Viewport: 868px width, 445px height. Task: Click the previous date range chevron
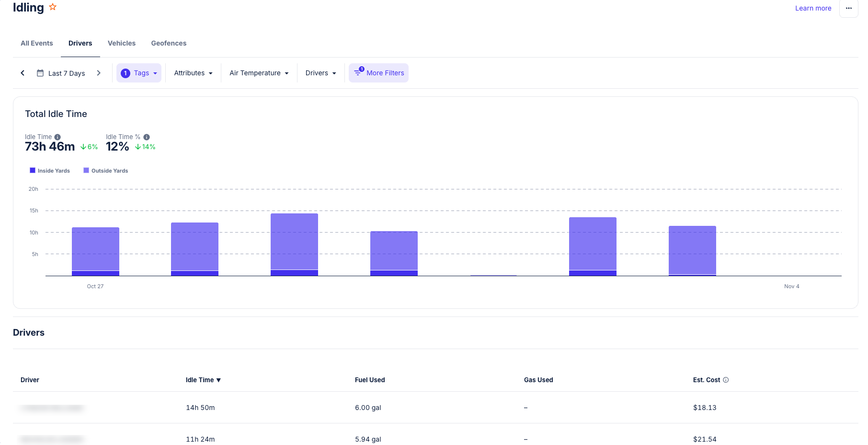(23, 73)
